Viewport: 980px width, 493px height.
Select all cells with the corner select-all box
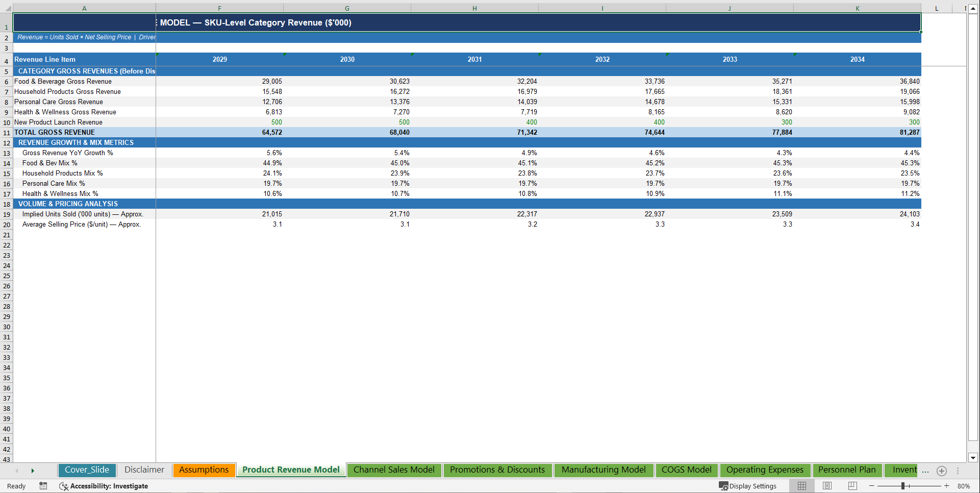7,8
